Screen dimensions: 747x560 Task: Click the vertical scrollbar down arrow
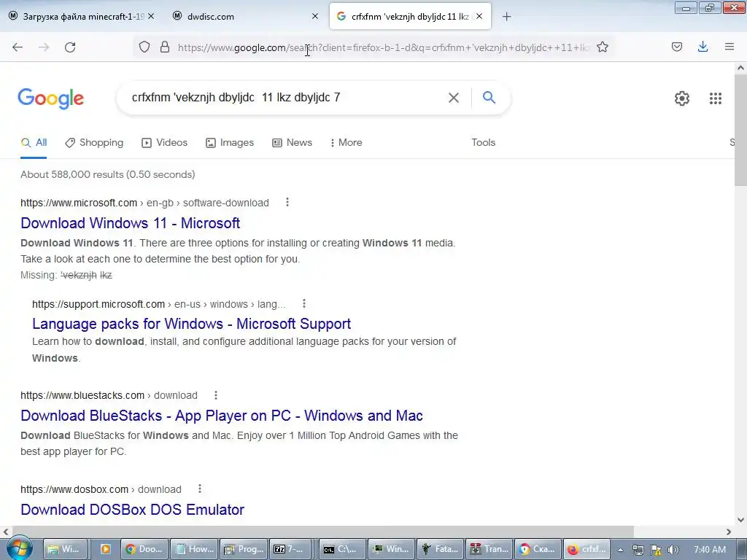(741, 519)
